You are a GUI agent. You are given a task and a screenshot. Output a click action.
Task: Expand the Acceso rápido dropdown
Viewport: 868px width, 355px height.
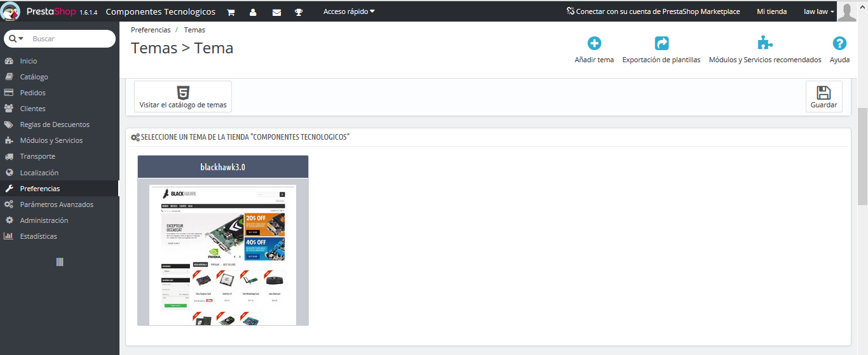(349, 11)
